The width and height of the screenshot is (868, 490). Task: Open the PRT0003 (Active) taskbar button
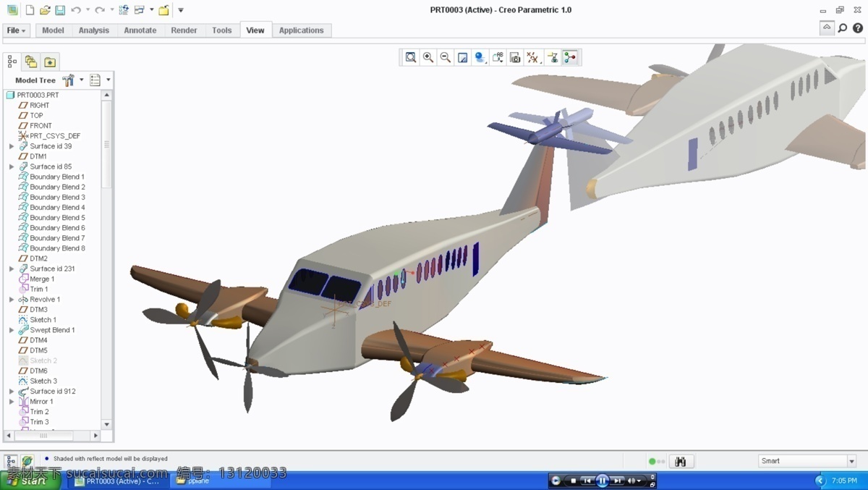[x=119, y=481]
